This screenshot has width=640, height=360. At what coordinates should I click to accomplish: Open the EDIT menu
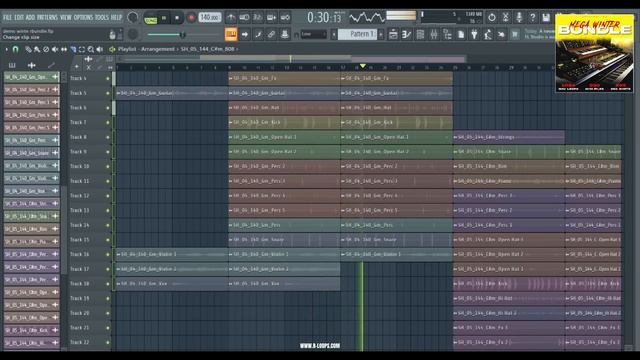pos(19,18)
